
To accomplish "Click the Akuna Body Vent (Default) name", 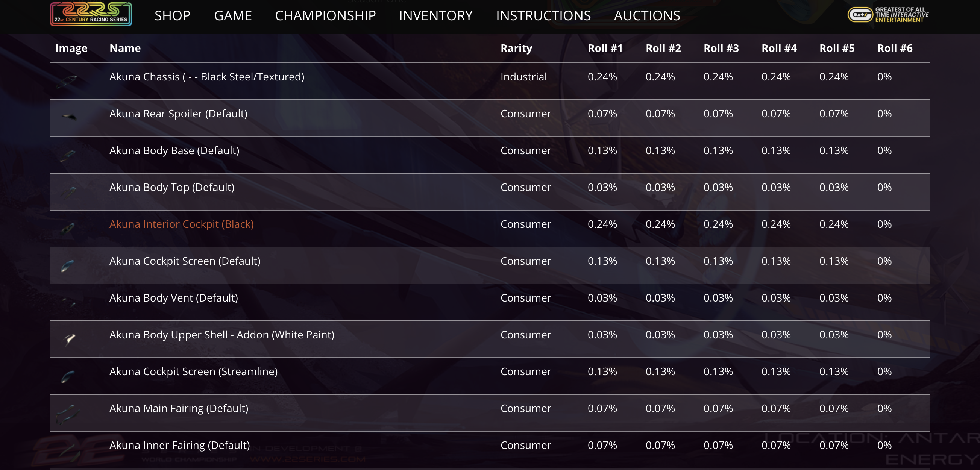I will [x=173, y=298].
